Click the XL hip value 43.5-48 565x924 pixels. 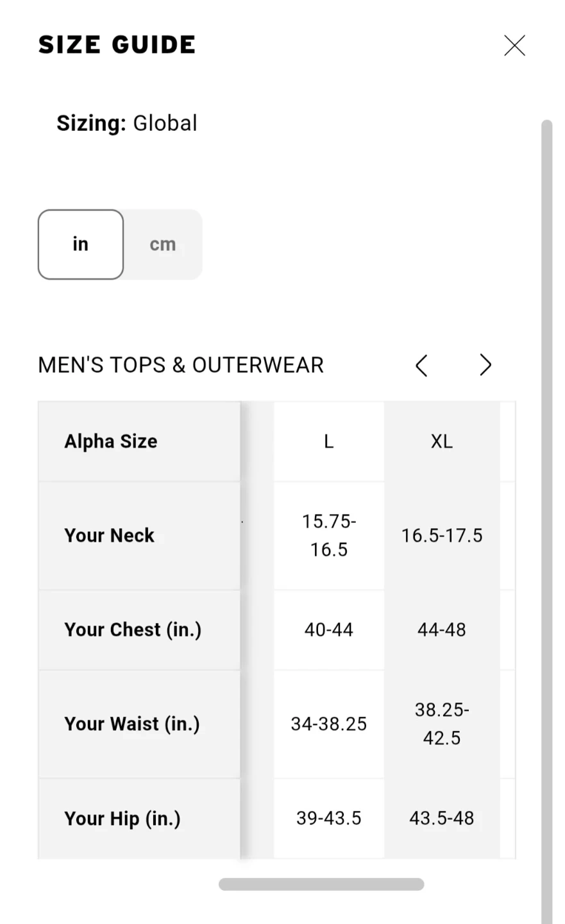click(442, 818)
